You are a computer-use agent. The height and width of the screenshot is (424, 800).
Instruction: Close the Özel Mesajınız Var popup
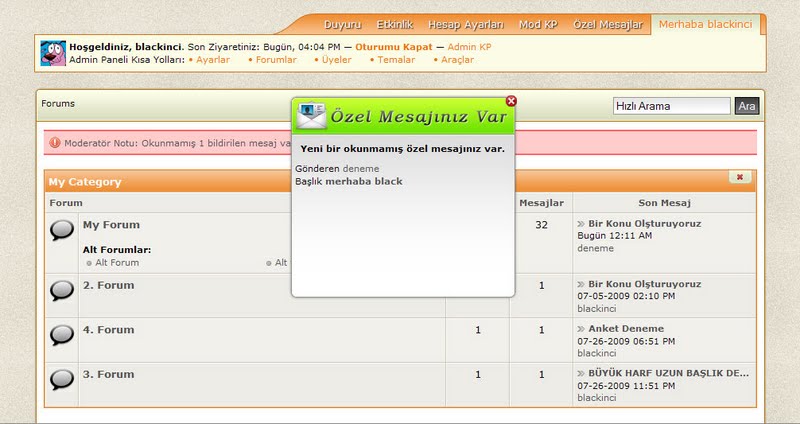coord(512,101)
